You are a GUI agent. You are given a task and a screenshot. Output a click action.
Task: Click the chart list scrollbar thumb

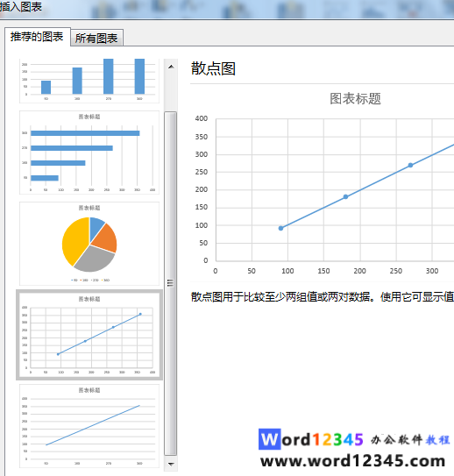[x=171, y=283]
